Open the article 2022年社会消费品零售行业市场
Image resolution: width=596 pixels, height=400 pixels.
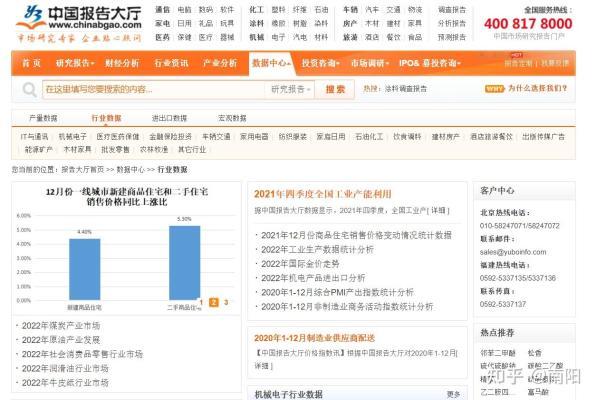pyautogui.click(x=82, y=354)
